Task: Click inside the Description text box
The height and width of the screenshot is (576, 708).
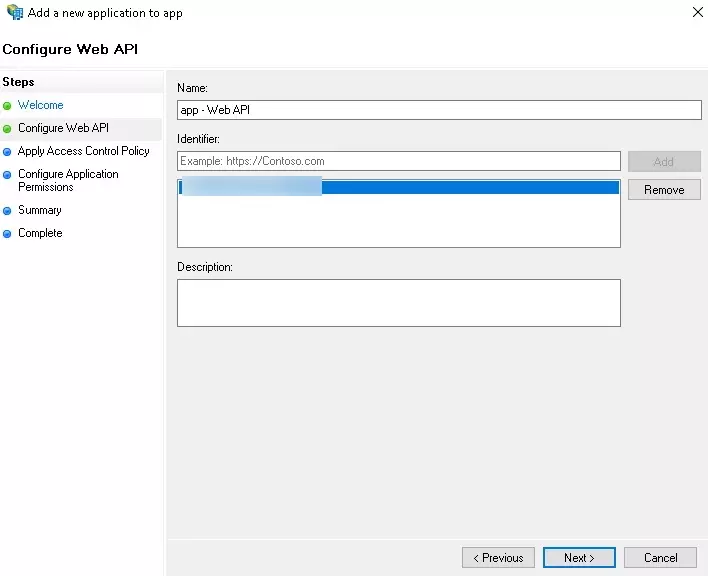Action: (x=398, y=302)
